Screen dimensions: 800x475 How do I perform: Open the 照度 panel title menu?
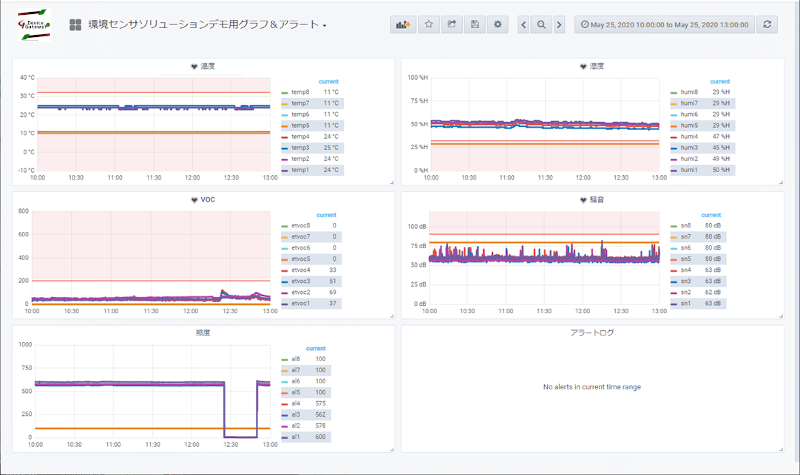click(x=203, y=332)
